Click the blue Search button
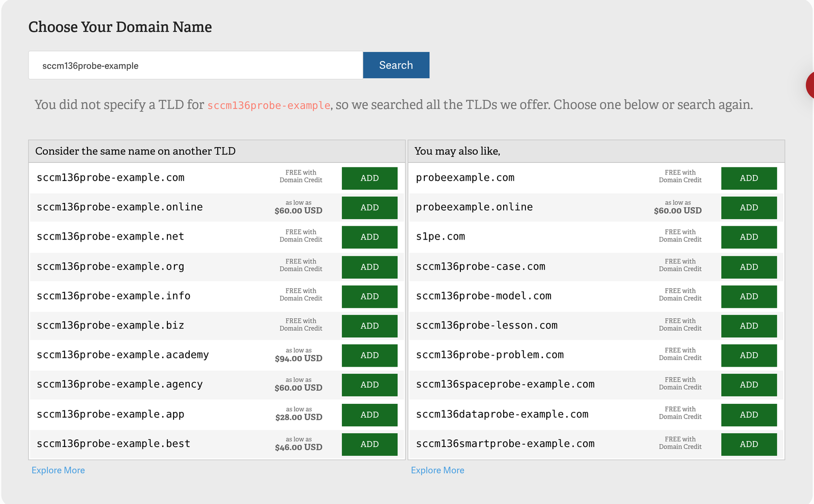814x504 pixels. click(x=396, y=65)
